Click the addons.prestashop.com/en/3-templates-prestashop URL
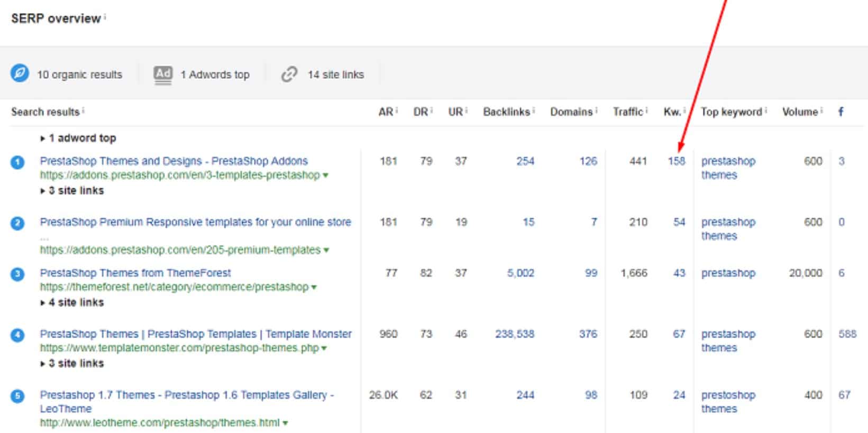 pos(180,175)
